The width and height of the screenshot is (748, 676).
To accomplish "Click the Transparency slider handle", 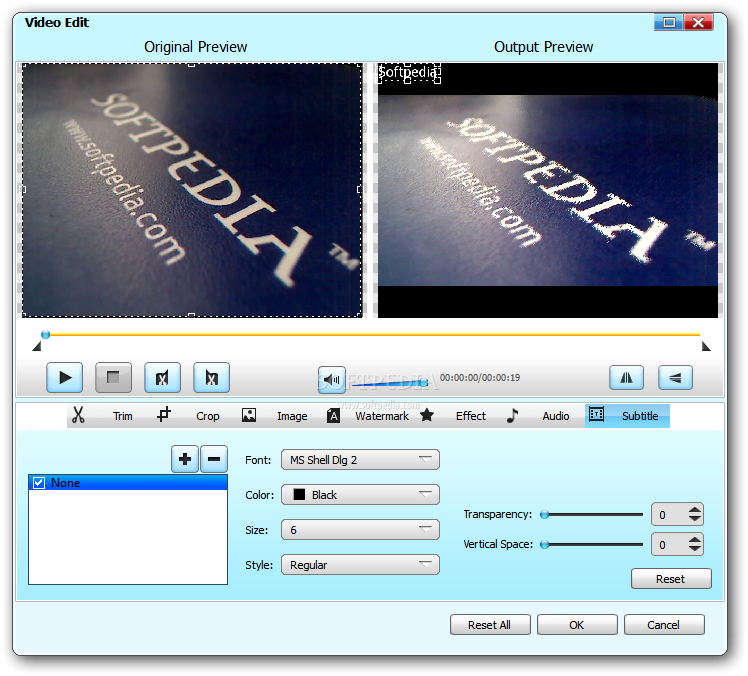I will pos(544,514).
